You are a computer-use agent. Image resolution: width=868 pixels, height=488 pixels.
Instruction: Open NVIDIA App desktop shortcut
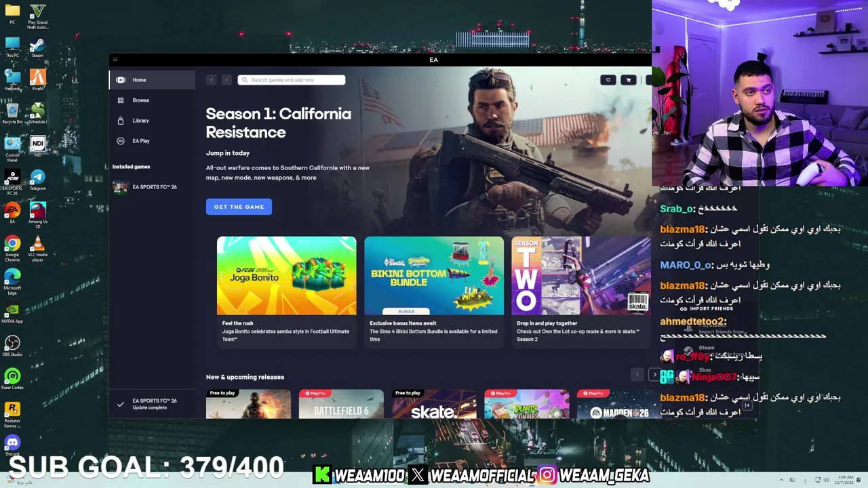tap(12, 313)
